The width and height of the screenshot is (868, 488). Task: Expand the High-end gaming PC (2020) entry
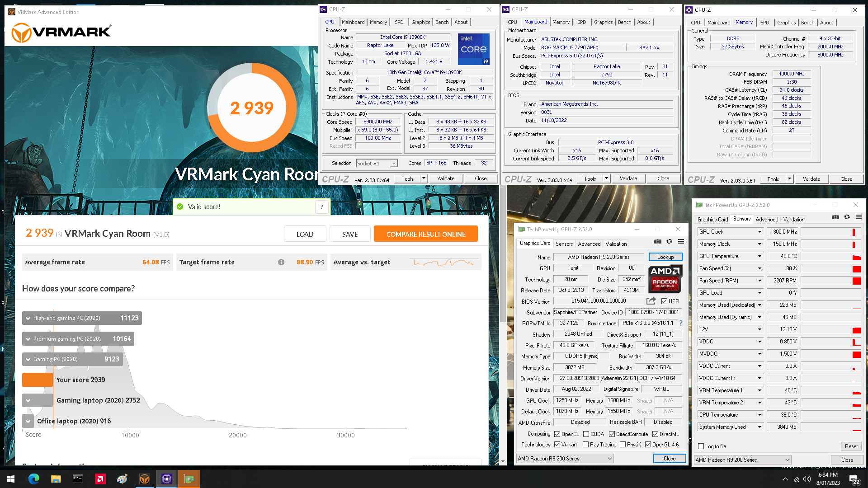[28, 318]
